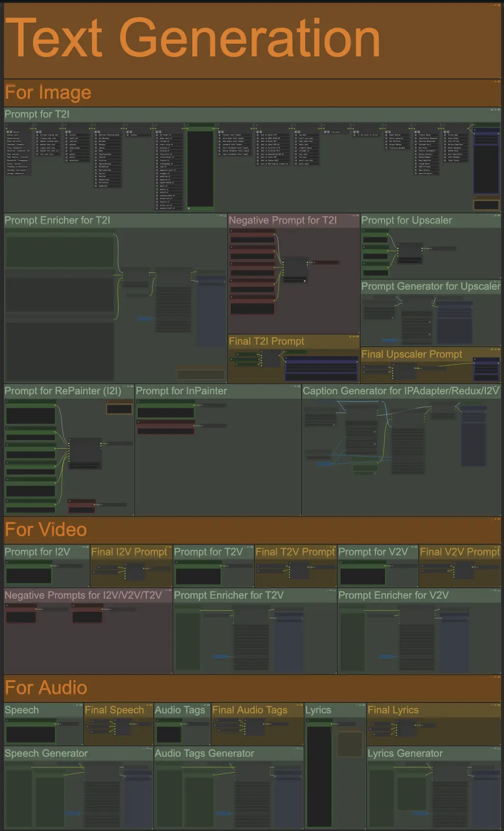This screenshot has width=504, height=831.
Task: Click the Prompt for I2V text box
Action: pos(29,576)
